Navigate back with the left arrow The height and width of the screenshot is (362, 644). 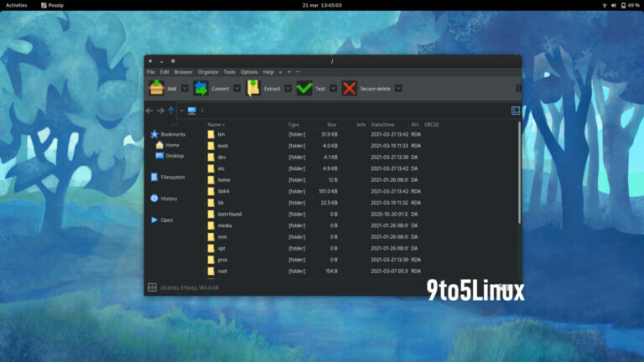tap(150, 111)
